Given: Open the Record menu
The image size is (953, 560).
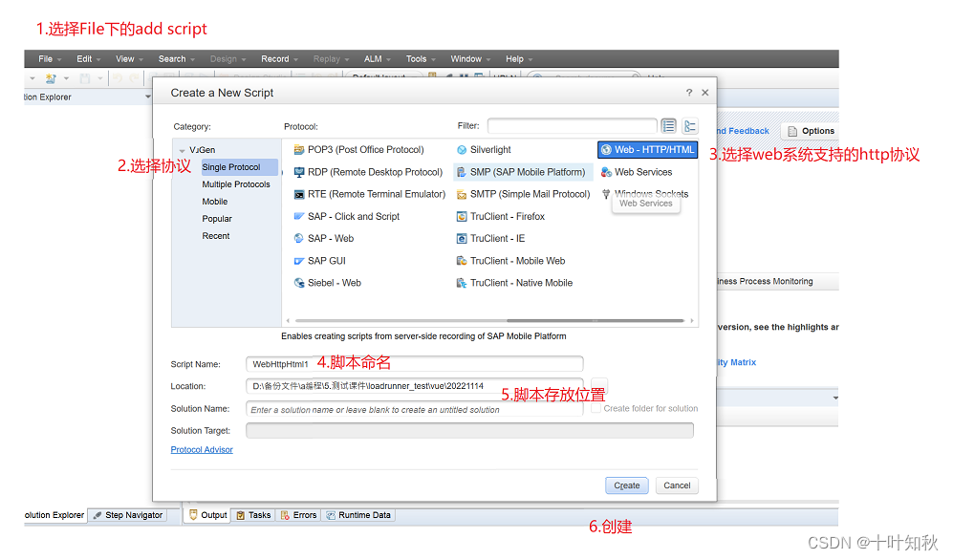Looking at the screenshot, I should click(x=279, y=59).
